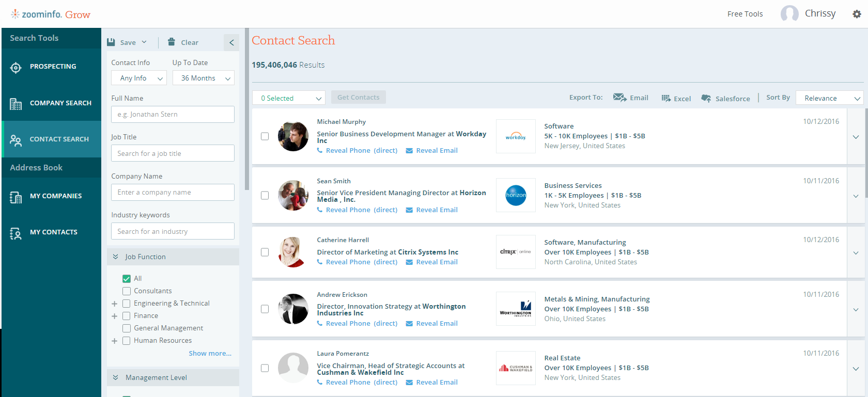The image size is (868, 397).
Task: Click the Email export icon
Action: click(619, 97)
